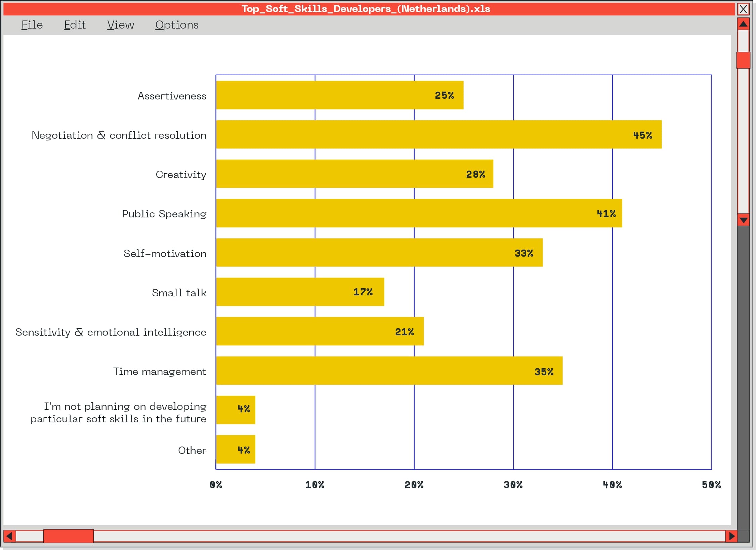Click the Public Speaking 41% bar

[419, 213]
